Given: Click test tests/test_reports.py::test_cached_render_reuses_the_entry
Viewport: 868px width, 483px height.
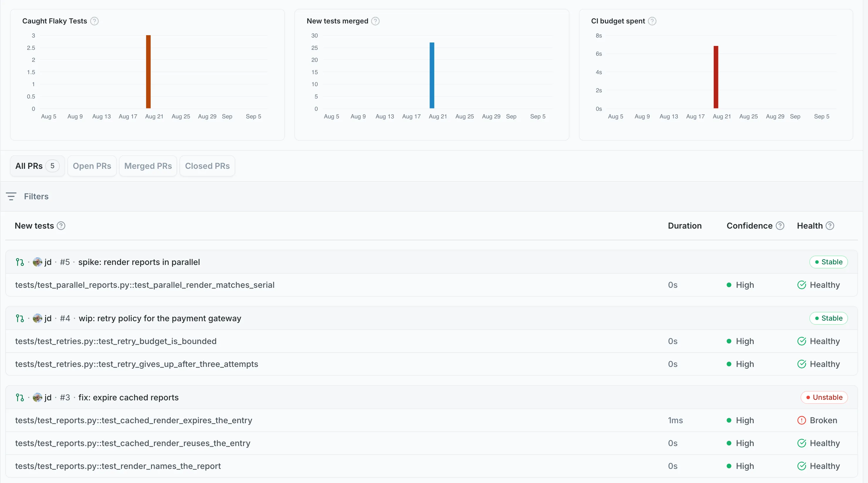Looking at the screenshot, I should 133,443.
